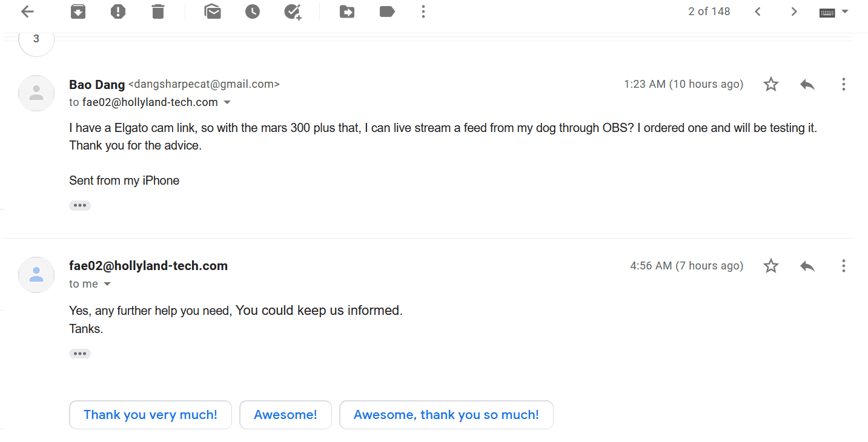
Task: Delete the conversation with trash icon
Action: coord(158,12)
